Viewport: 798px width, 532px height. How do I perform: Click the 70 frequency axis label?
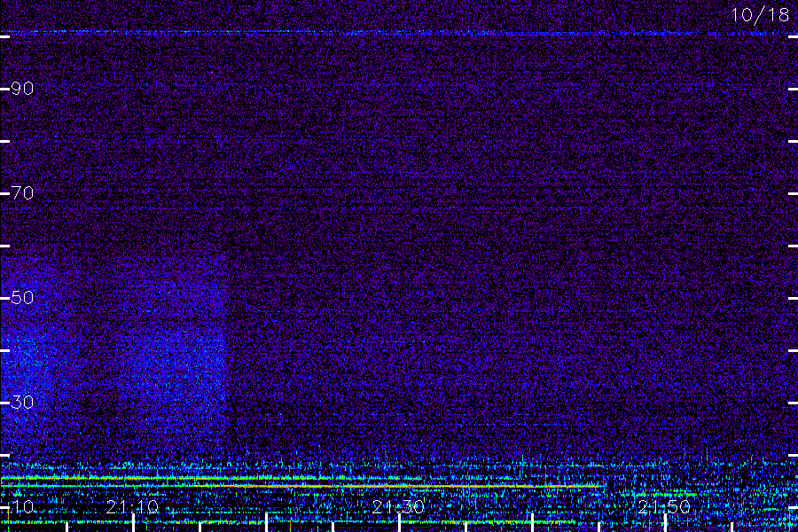(22, 193)
